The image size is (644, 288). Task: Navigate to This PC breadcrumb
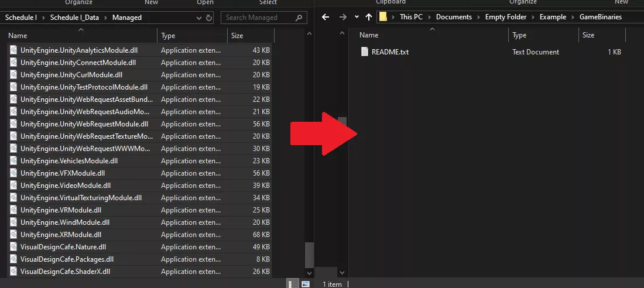(x=411, y=17)
